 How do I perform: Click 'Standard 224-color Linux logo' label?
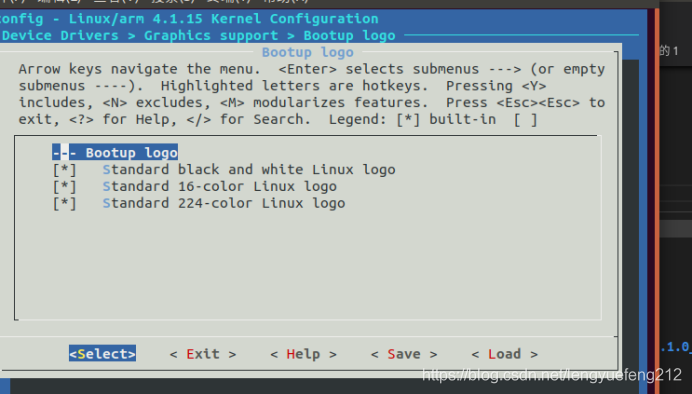tap(224, 203)
